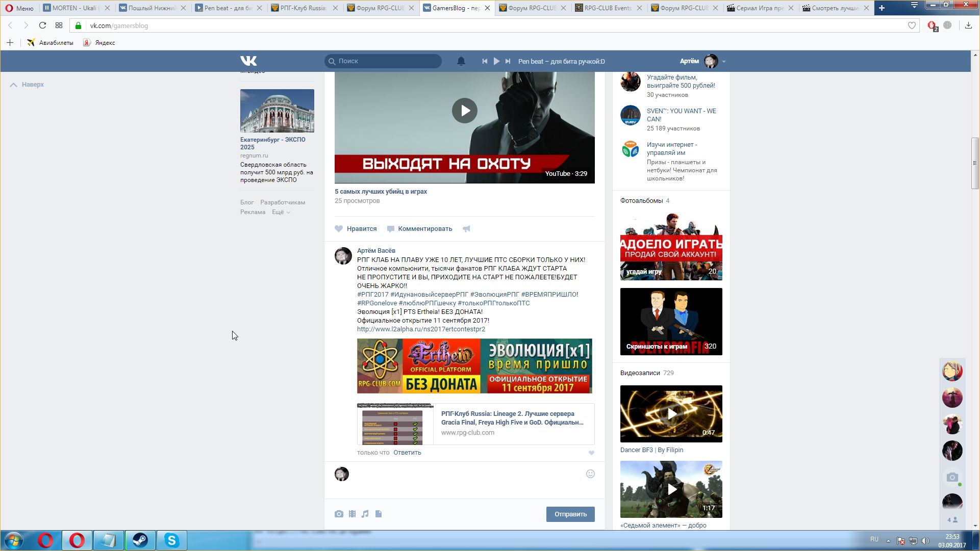Click the volume icon in system tray
Viewport: 980px width, 551px height.
(925, 541)
